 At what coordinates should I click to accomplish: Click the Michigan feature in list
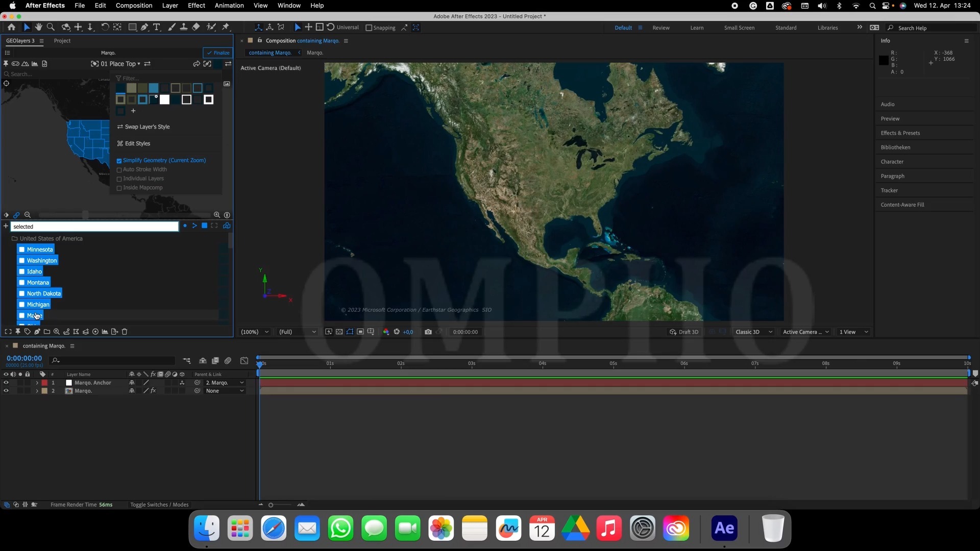[x=38, y=305]
